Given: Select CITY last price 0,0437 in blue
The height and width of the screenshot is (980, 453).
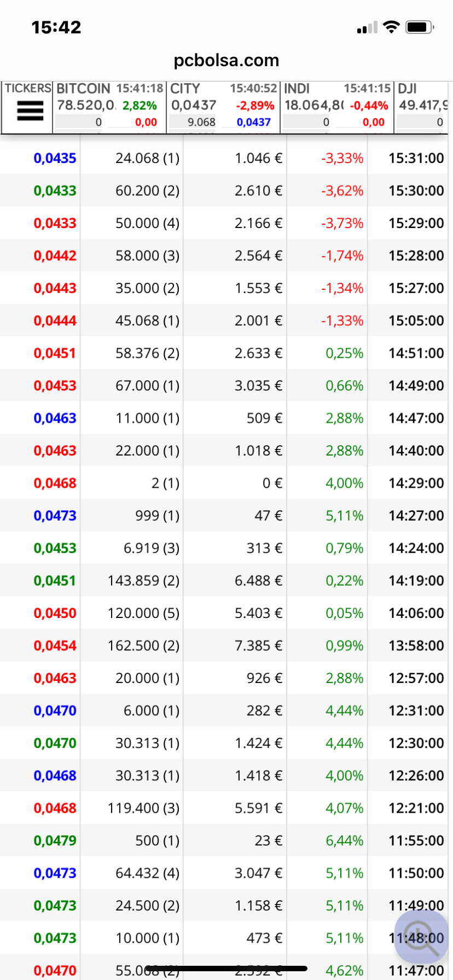Looking at the screenshot, I should pyautogui.click(x=254, y=122).
